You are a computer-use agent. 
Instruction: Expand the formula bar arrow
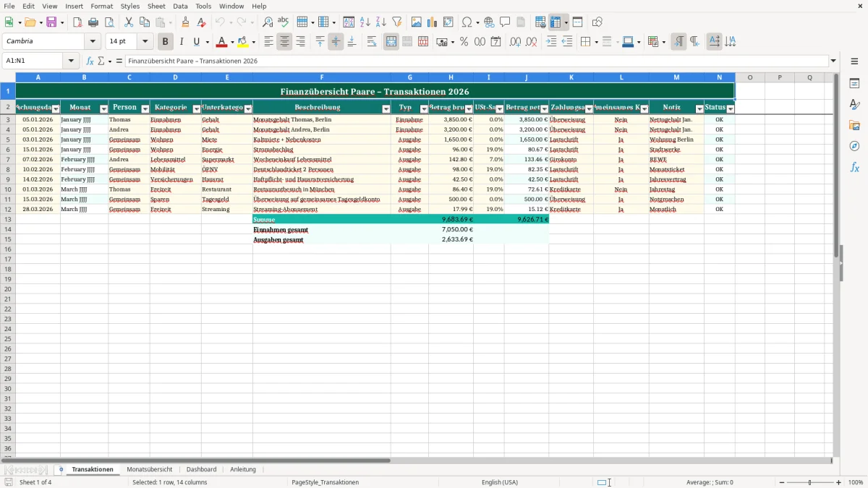coord(833,61)
